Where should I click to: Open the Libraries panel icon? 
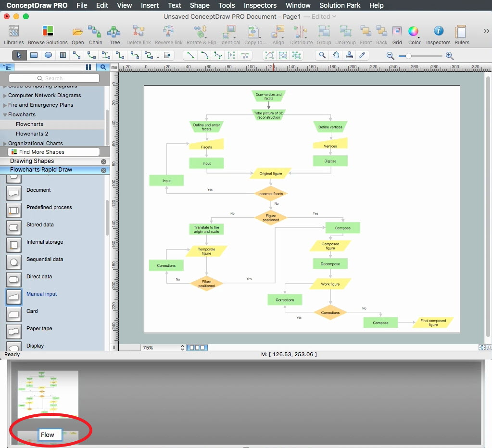pyautogui.click(x=13, y=33)
